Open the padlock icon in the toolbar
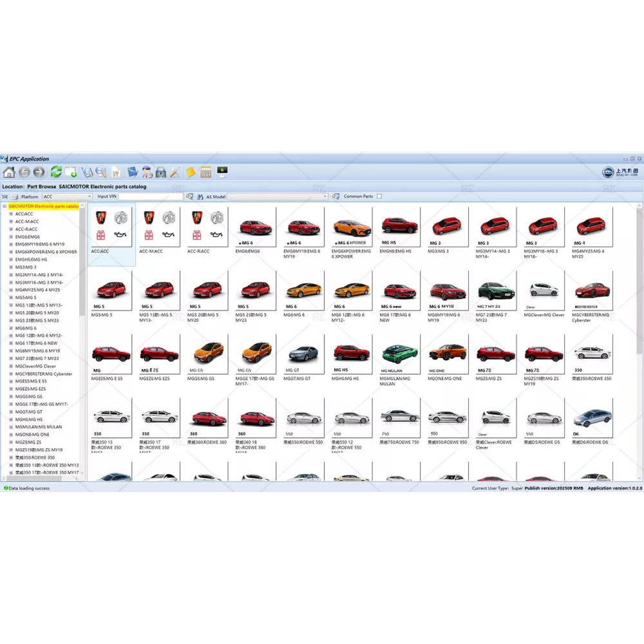Screen dimensions: 644x644 click(161, 172)
